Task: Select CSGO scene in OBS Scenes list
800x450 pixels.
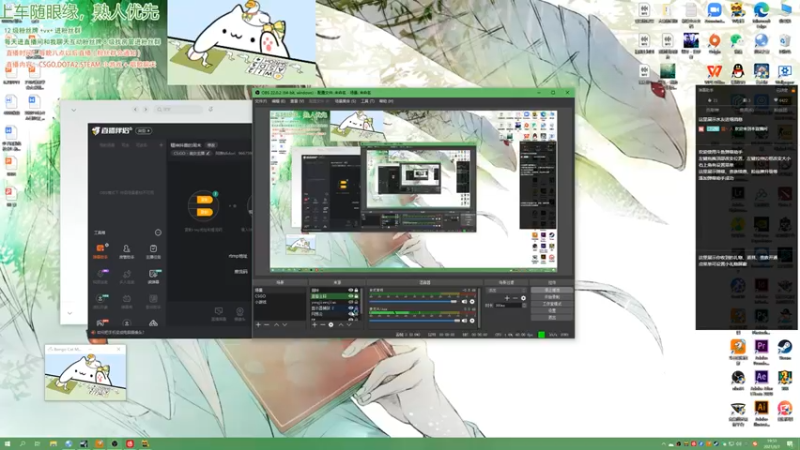Action: (x=280, y=296)
